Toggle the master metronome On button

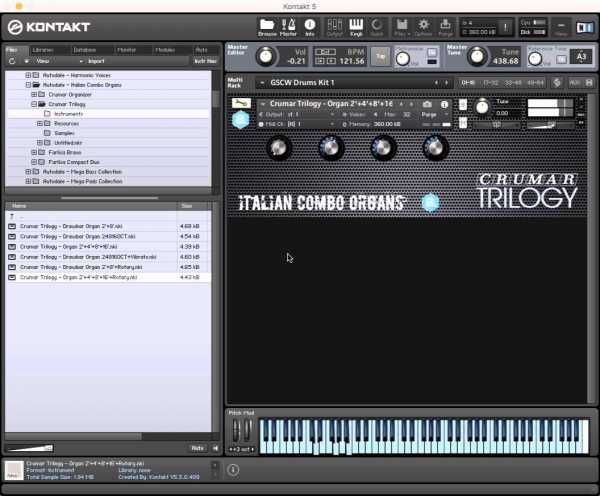[x=432, y=52]
